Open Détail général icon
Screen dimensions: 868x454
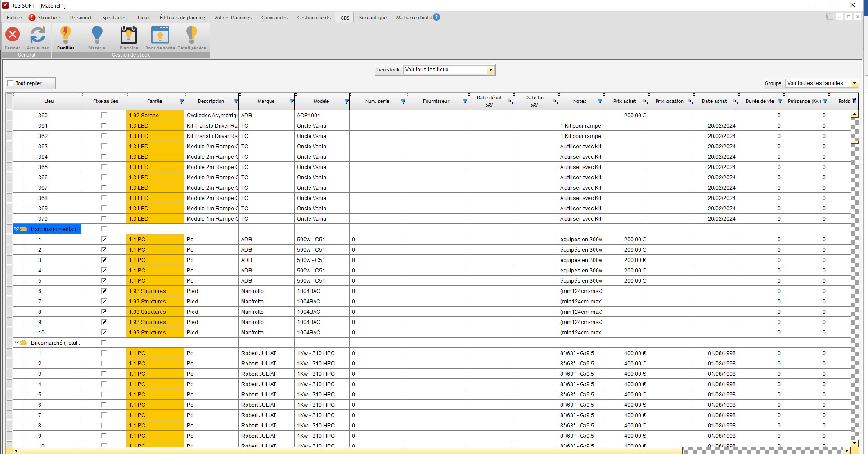[192, 35]
